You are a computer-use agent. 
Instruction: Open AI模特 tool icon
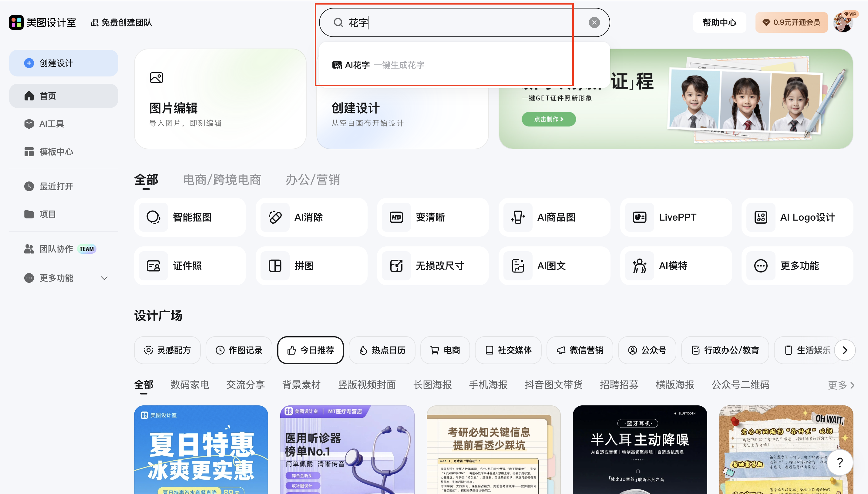tap(639, 266)
